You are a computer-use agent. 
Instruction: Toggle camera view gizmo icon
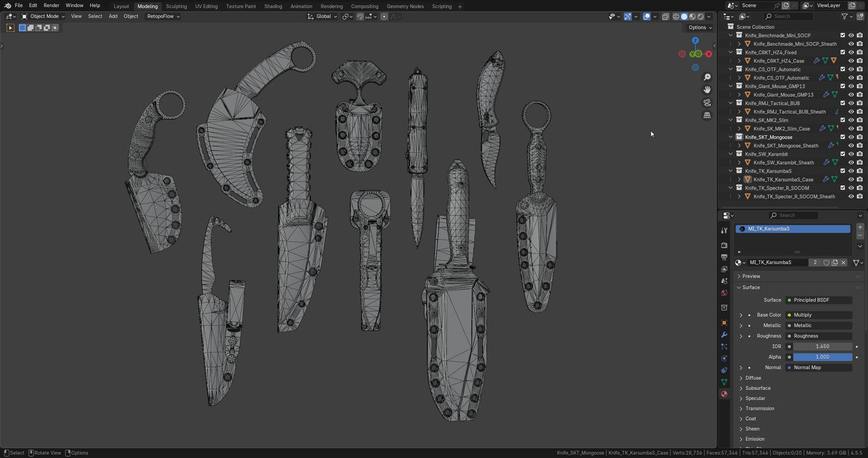[707, 103]
